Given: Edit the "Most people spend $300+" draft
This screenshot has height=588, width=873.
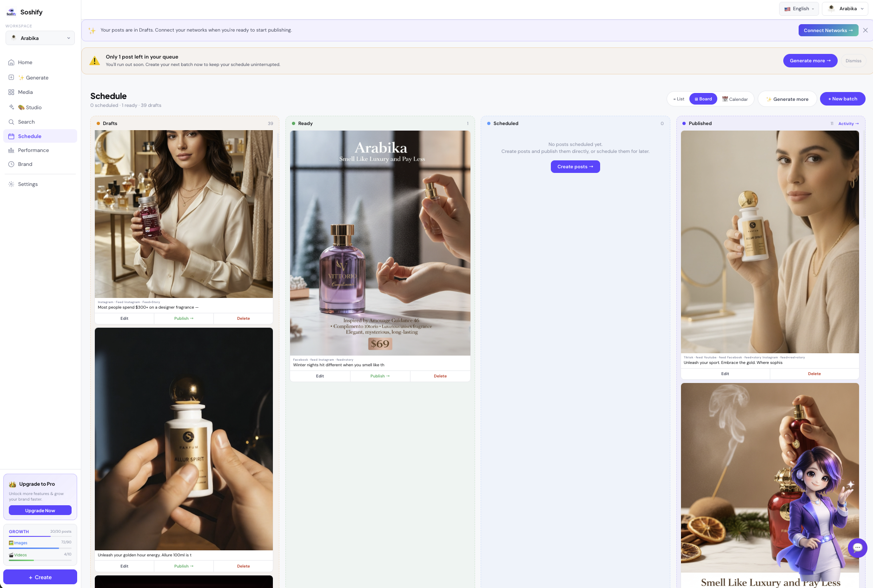Looking at the screenshot, I should point(125,318).
